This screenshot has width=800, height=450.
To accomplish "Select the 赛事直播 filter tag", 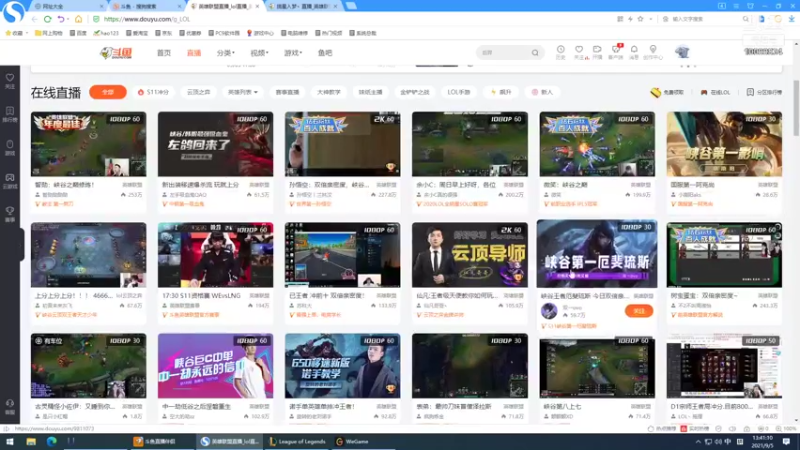I will point(287,92).
